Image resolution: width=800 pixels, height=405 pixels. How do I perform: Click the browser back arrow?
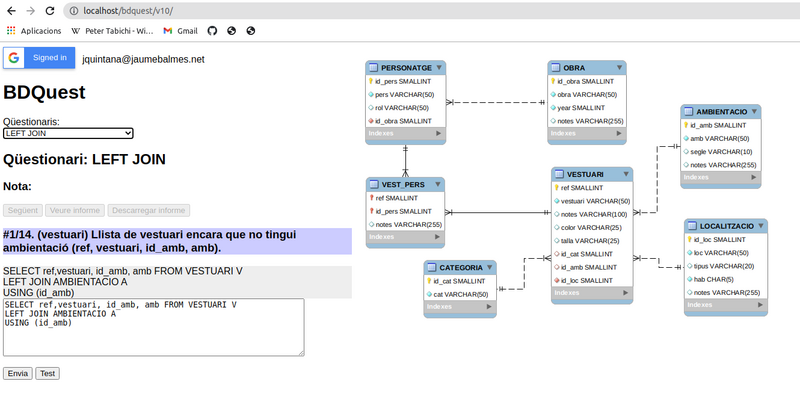[x=10, y=10]
